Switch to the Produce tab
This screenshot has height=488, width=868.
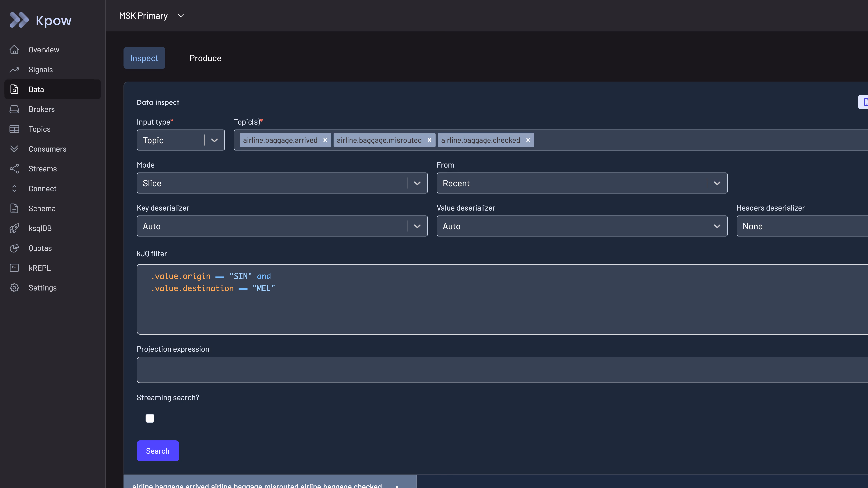(205, 58)
